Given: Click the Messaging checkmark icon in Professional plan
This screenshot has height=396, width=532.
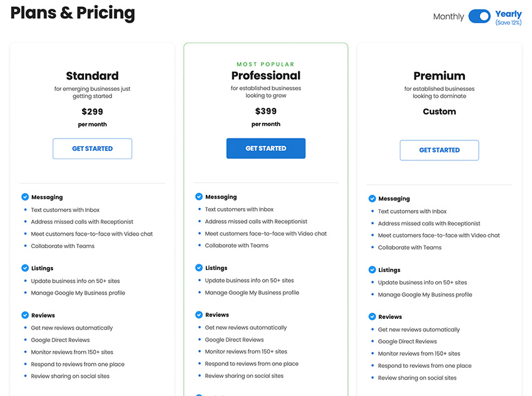Looking at the screenshot, I should [x=199, y=197].
